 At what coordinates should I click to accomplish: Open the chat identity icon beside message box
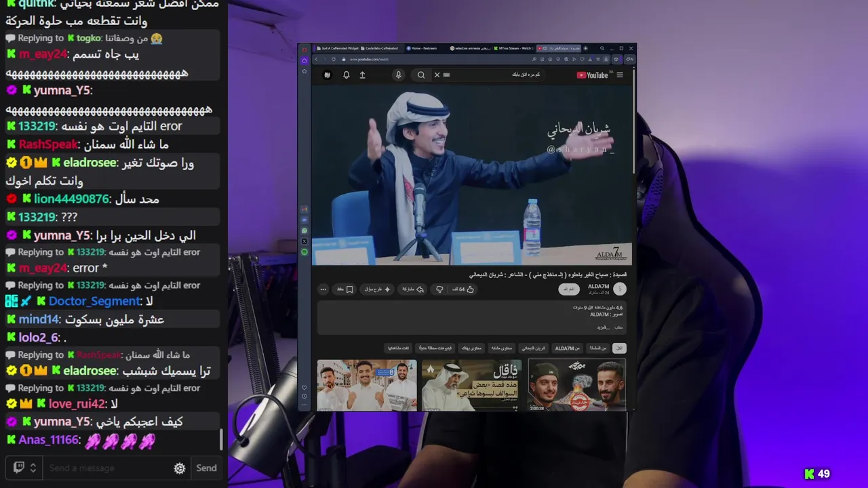(x=19, y=468)
